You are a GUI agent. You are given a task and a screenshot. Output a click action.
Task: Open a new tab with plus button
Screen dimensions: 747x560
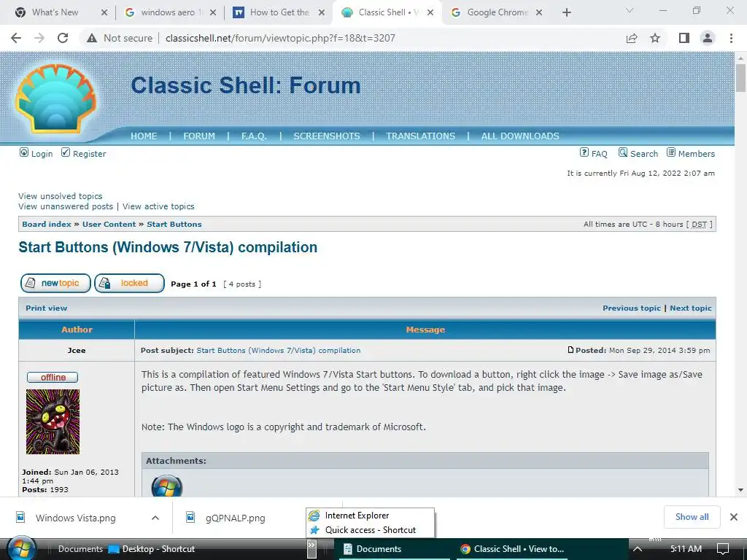(x=566, y=12)
